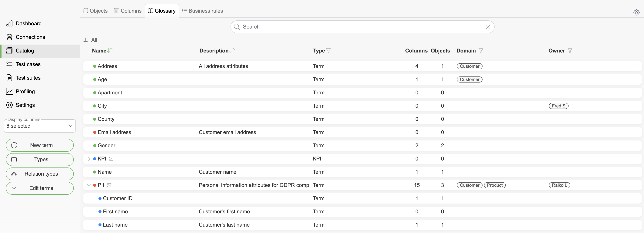Screen dimensions: 644x233
Task: Switch to the Columns tab
Action: (x=128, y=11)
